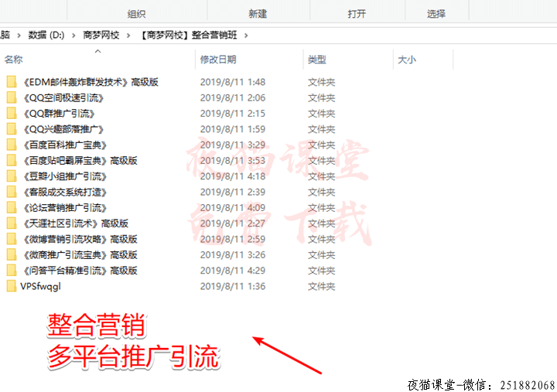The height and width of the screenshot is (392, 557).
Task: Select folder name 《QQ兴趣部落推广》
Action: pyautogui.click(x=63, y=129)
